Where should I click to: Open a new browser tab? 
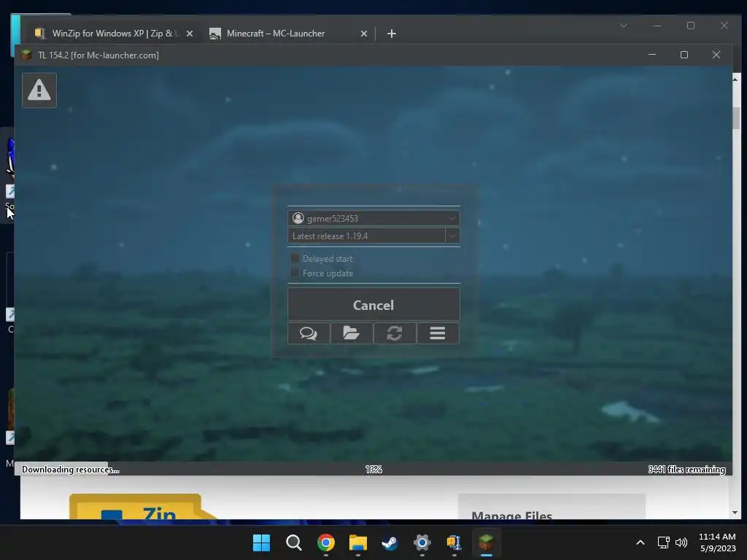(392, 34)
